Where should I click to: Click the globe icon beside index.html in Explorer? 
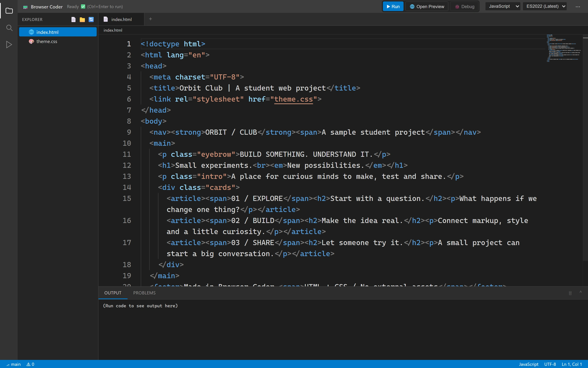[x=31, y=32]
